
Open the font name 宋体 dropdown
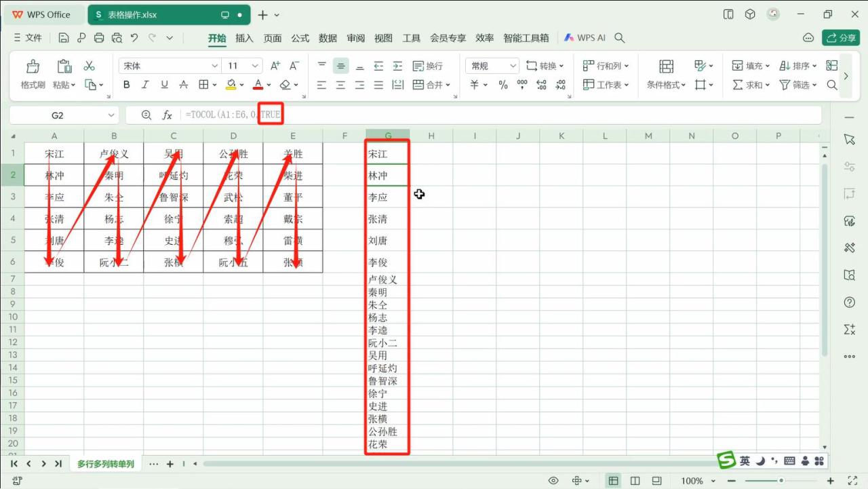(215, 66)
